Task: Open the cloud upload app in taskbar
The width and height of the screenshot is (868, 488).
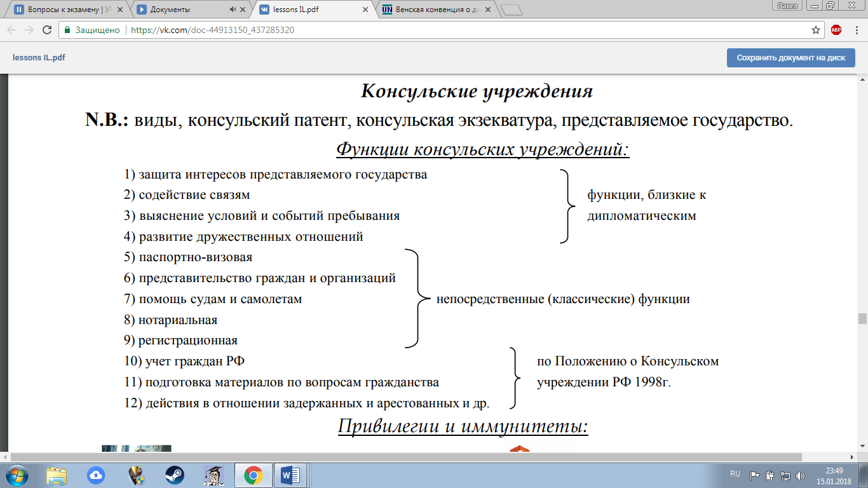Action: click(95, 475)
